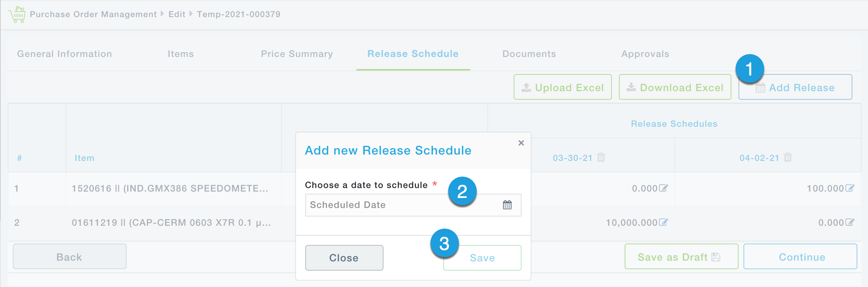Click Save as Draft

click(x=681, y=257)
